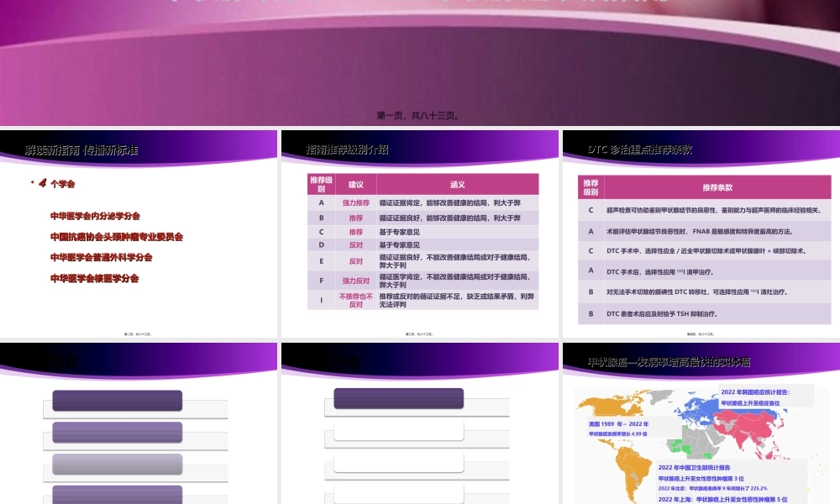Select the '解读新指南 传播新标准' slide title
The image size is (840, 504).
click(x=81, y=150)
